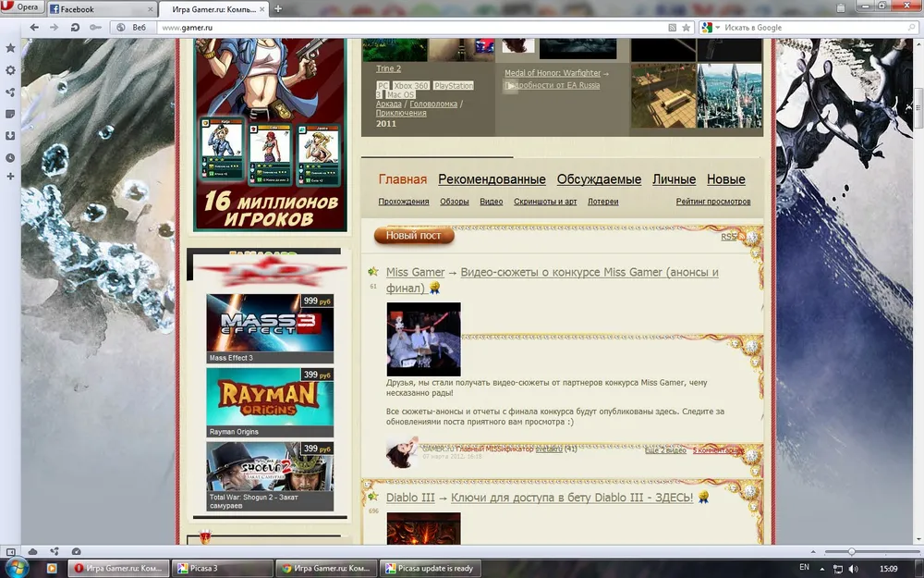Open the Notes panel in Opera sidebar

[x=10, y=114]
